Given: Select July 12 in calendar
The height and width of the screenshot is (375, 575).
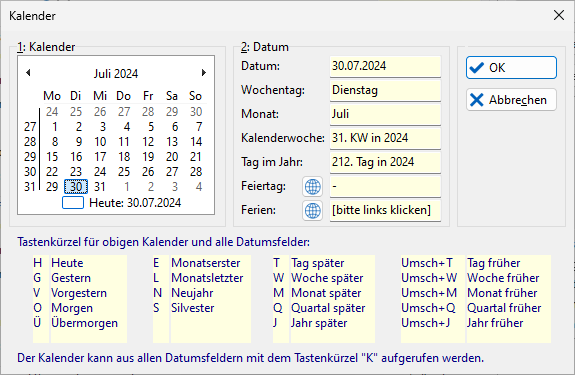Looking at the screenshot, I should [x=148, y=141].
